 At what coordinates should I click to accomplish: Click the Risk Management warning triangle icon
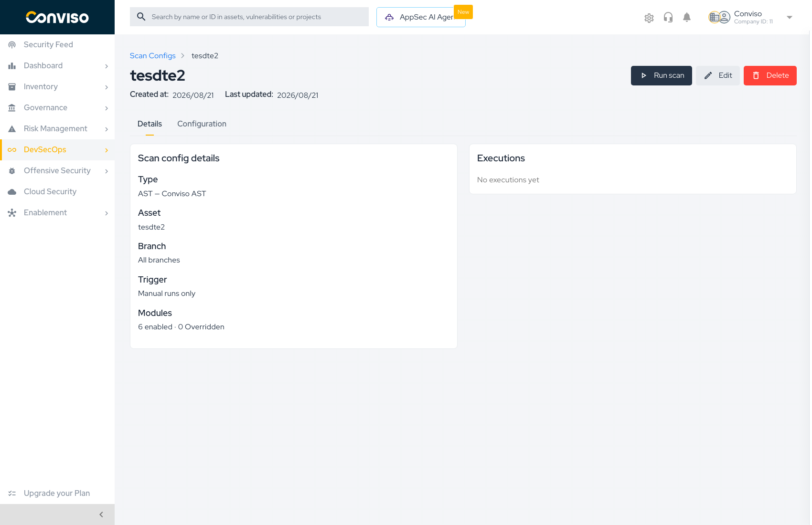12,129
